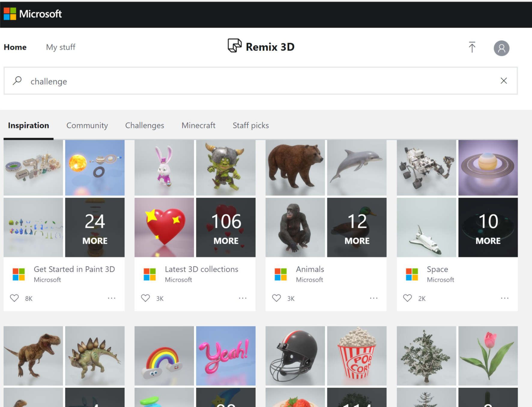
Task: Click the 10 MORE tile
Action: [x=488, y=227]
